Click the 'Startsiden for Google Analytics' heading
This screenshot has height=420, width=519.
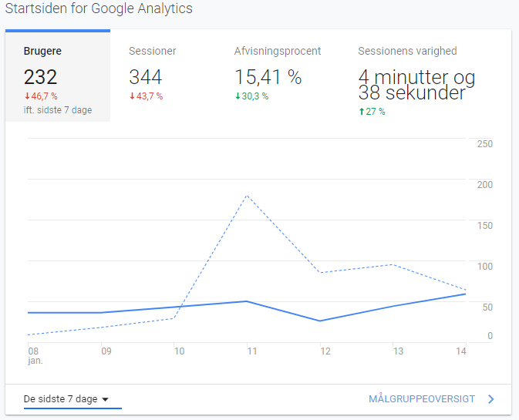pyautogui.click(x=99, y=9)
